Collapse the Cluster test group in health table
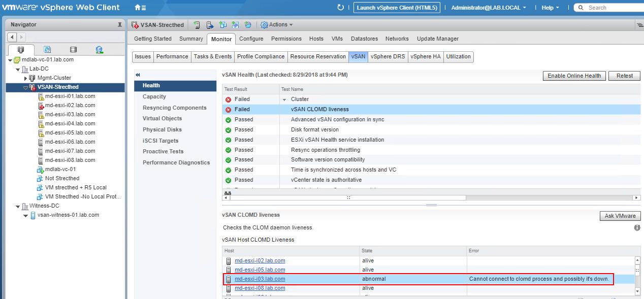Viewport: 644px width, 299px height. click(x=284, y=99)
